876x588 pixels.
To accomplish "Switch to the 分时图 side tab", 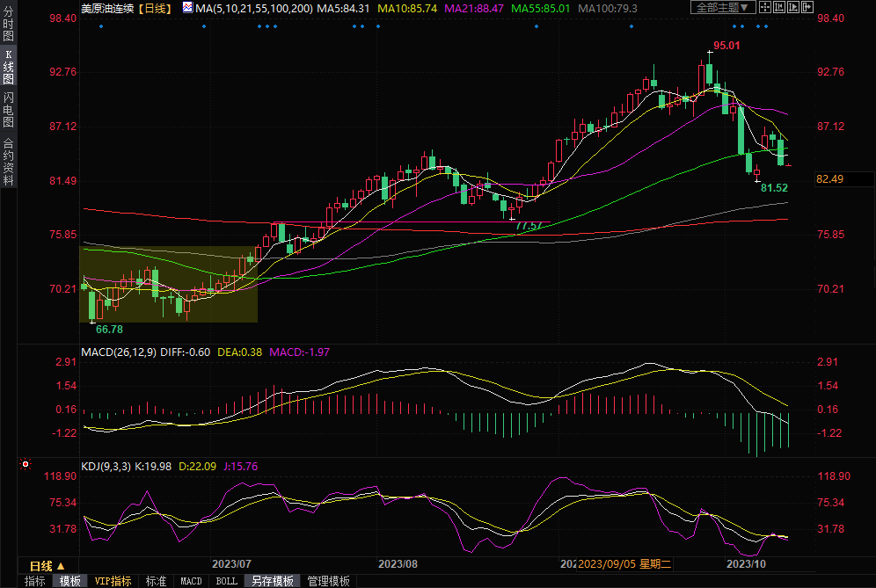I will click(x=8, y=26).
